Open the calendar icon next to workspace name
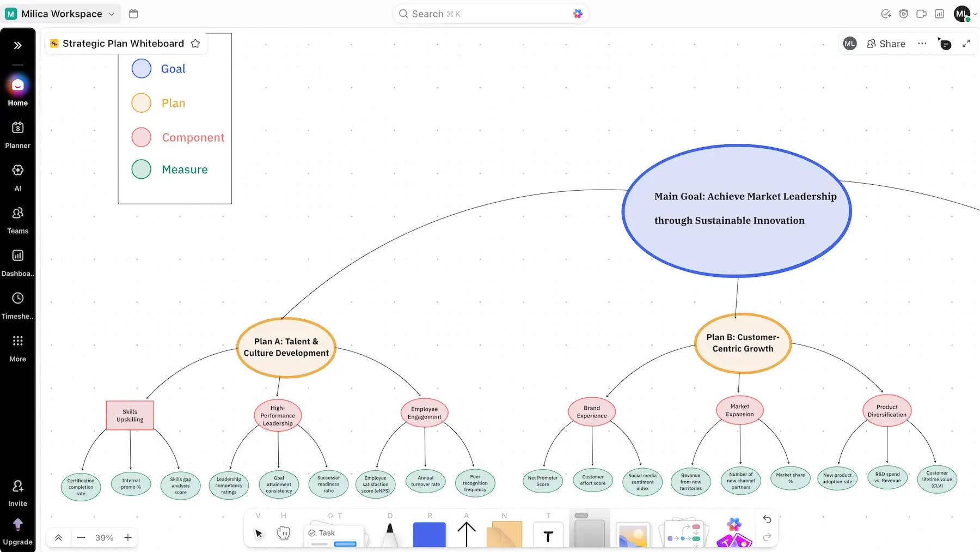 [x=133, y=14]
